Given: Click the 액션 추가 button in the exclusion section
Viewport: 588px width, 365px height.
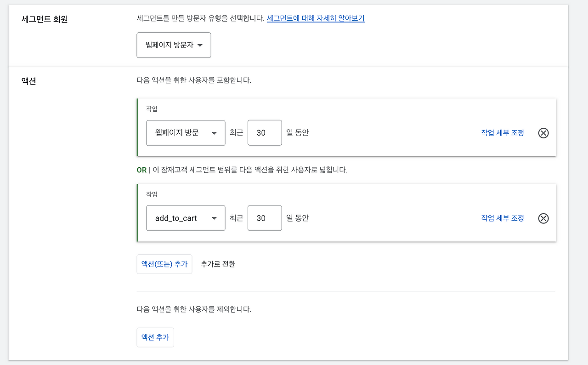Looking at the screenshot, I should [x=155, y=337].
